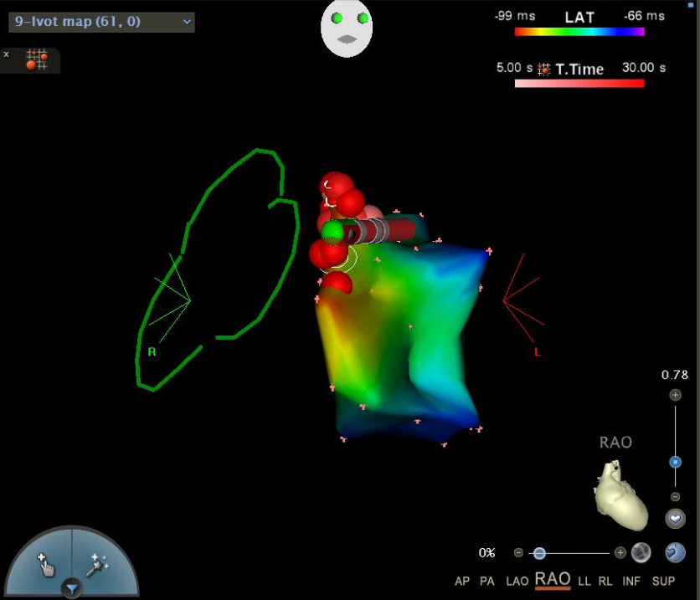Click the zoom decrease minus control
700x600 pixels.
[675, 497]
